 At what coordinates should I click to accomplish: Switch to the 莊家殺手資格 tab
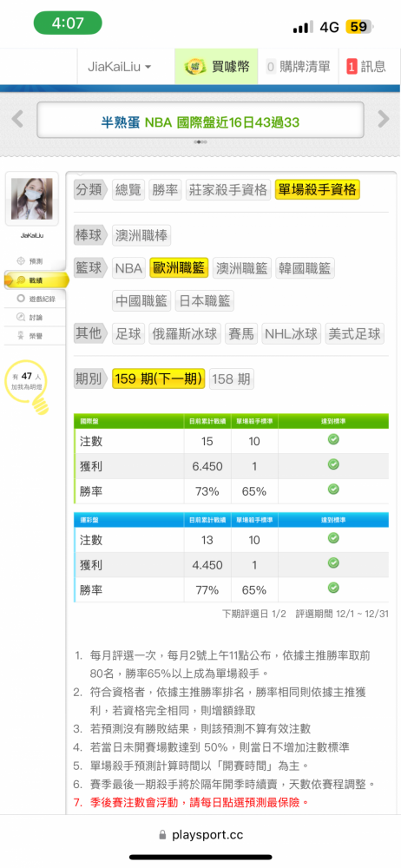pyautogui.click(x=228, y=190)
